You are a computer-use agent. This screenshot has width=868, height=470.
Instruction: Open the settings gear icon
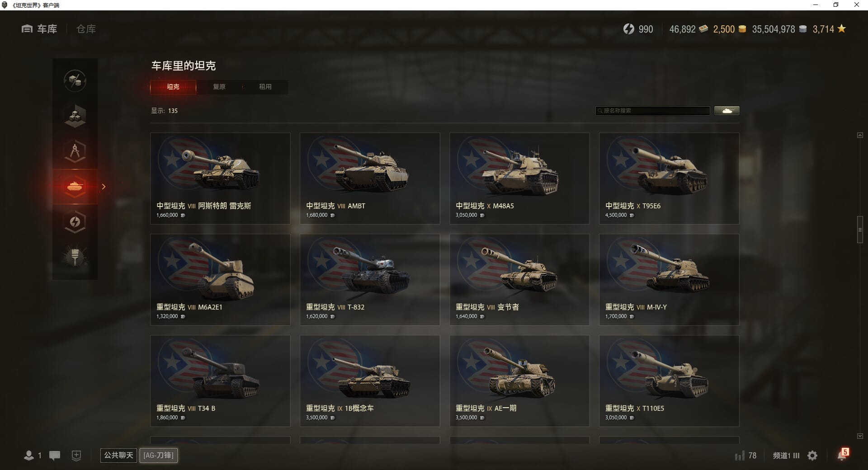[812, 456]
